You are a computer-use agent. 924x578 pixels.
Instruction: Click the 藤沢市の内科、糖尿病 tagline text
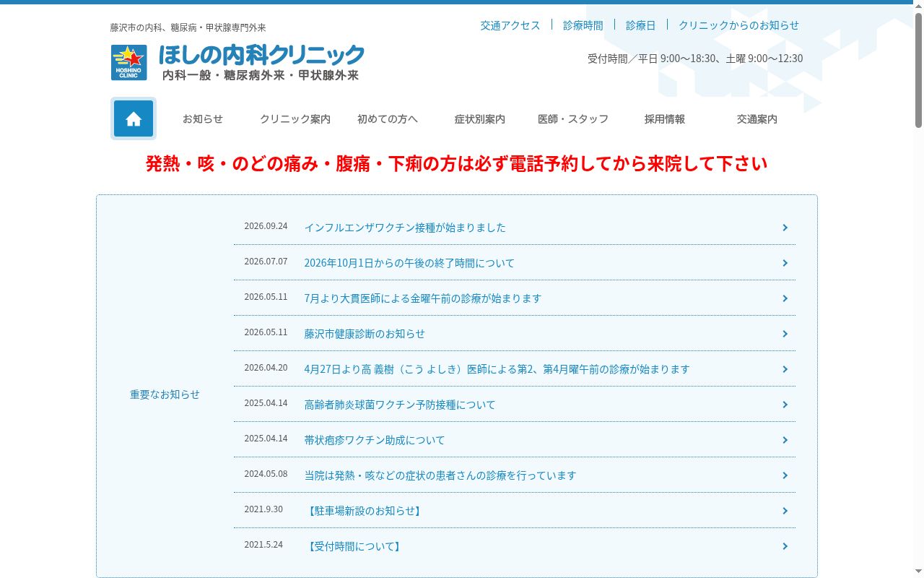pos(188,27)
